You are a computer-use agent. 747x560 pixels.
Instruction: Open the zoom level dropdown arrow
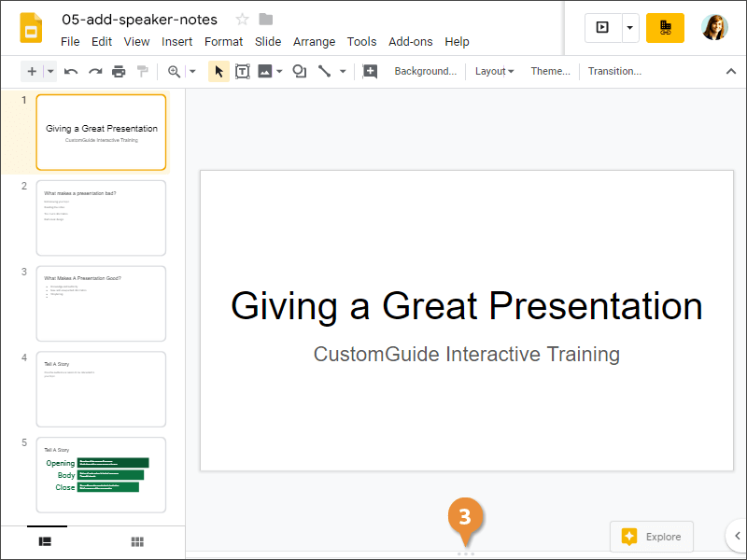click(192, 72)
